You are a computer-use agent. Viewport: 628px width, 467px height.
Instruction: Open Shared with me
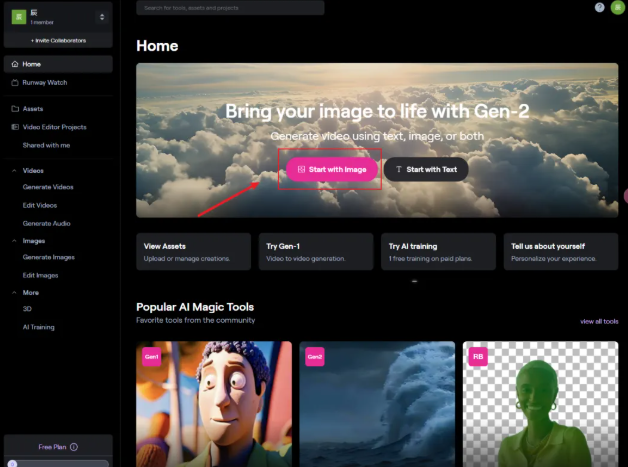point(46,145)
